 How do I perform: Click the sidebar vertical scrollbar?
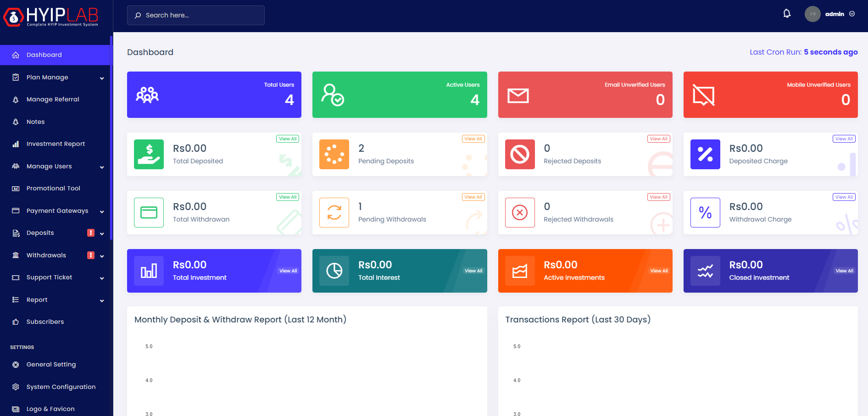point(111,138)
